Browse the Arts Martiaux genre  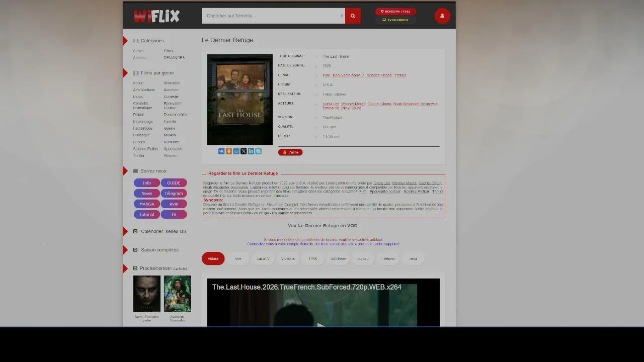pyautogui.click(x=144, y=90)
